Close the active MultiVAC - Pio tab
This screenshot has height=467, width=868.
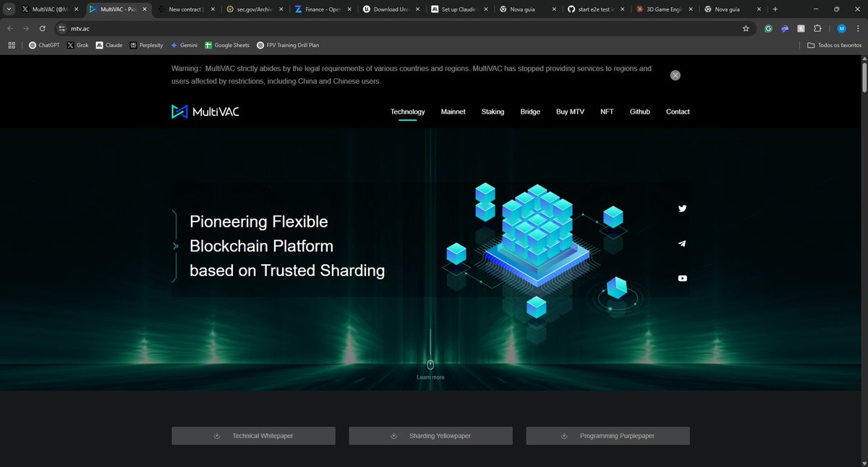(144, 9)
